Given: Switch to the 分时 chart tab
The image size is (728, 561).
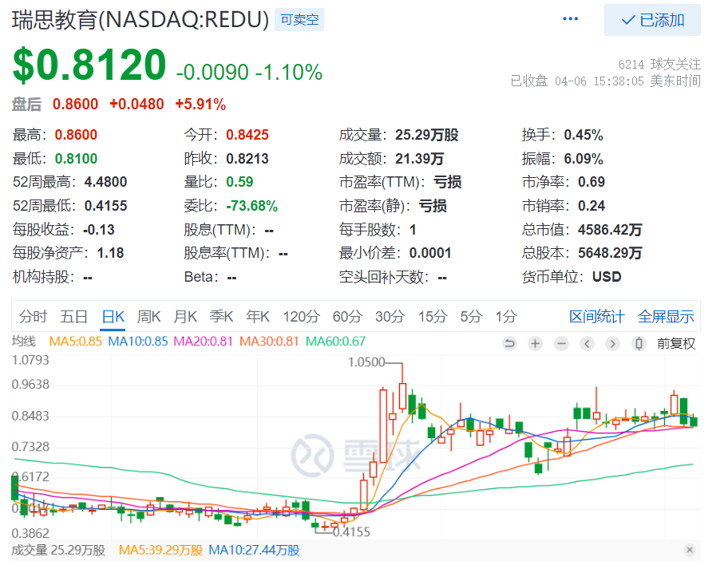Looking at the screenshot, I should click(x=33, y=317).
